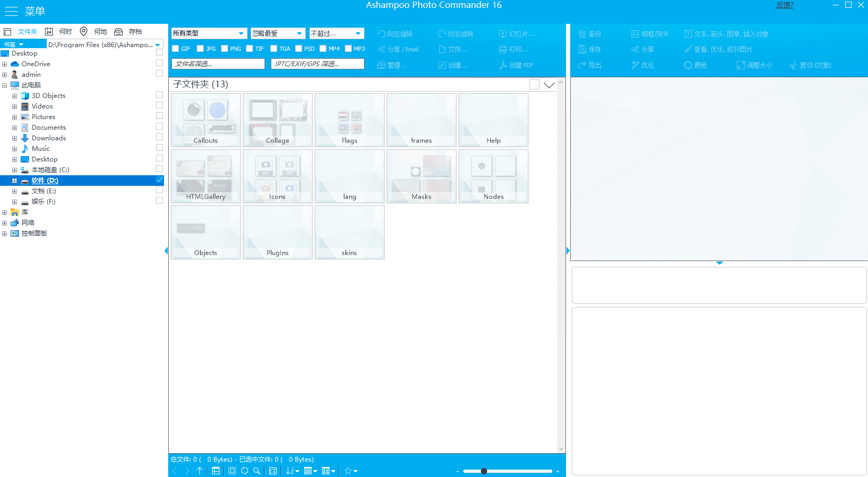Toggle the 子文件夹 select-all checkbox
868x477 pixels.
(x=534, y=85)
